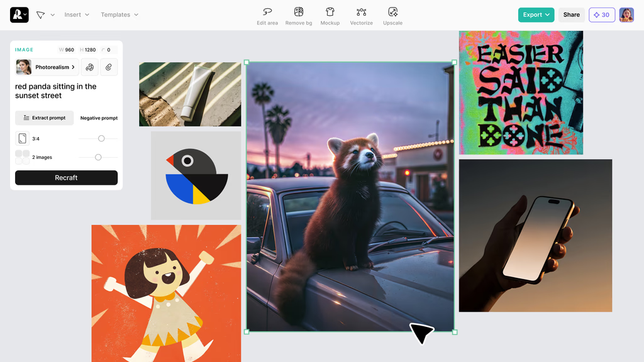Open the Insert menu
Screen dimensions: 644x362
[77, 15]
